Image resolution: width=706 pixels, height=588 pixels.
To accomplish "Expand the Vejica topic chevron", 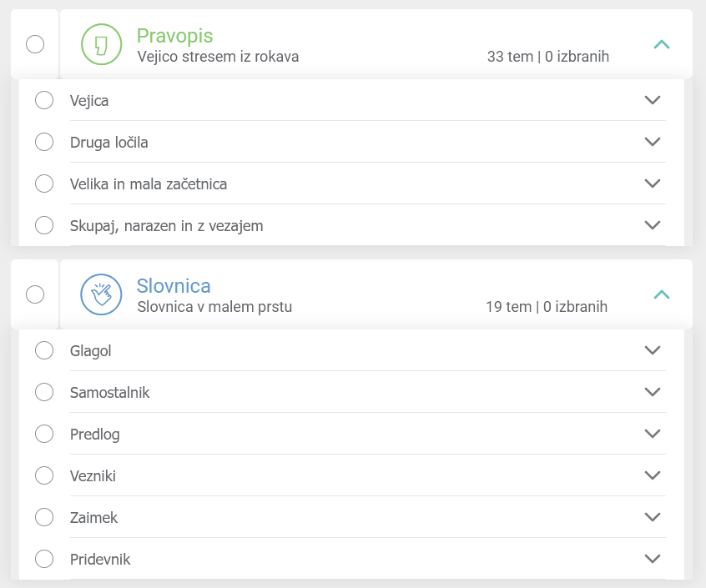I will coord(653,100).
